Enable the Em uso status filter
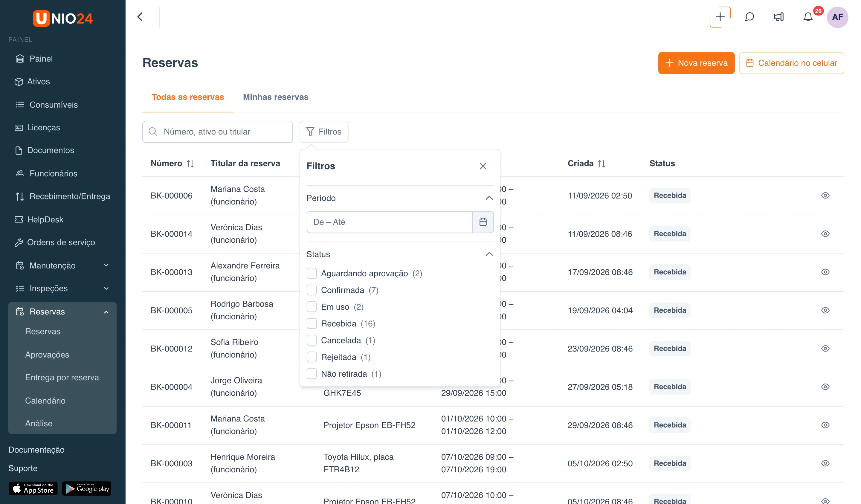 [x=312, y=307]
